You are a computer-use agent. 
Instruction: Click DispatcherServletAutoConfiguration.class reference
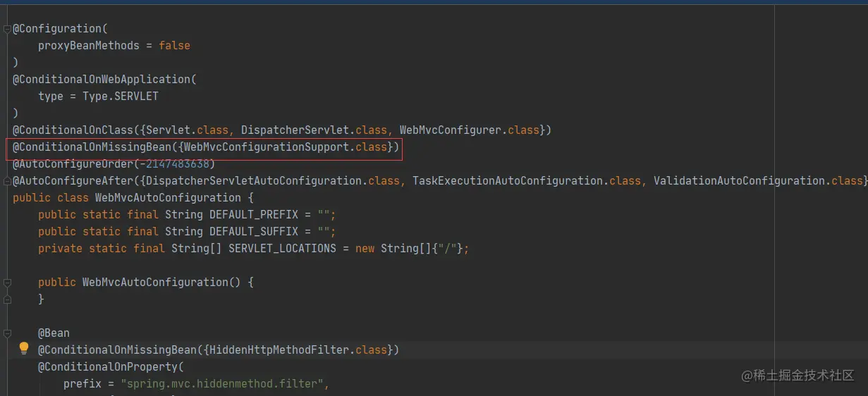pyautogui.click(x=273, y=181)
